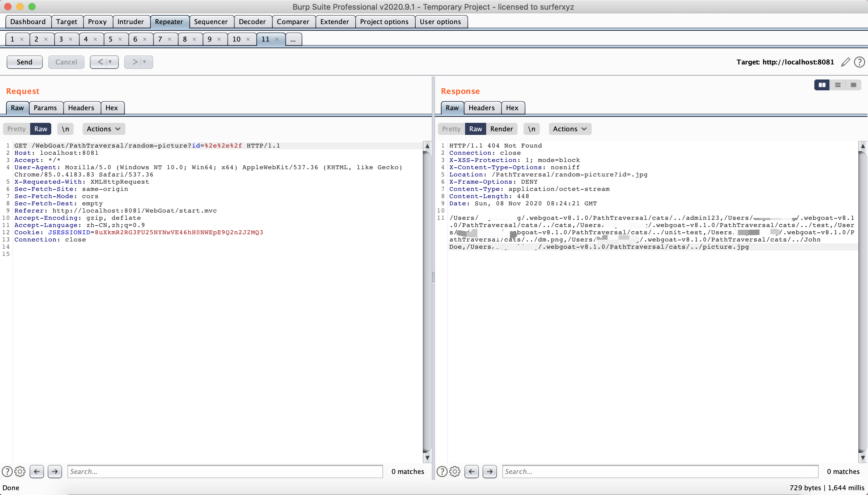Switch to side-by-side split layout icon
The height and width of the screenshot is (495, 868).
(x=822, y=85)
